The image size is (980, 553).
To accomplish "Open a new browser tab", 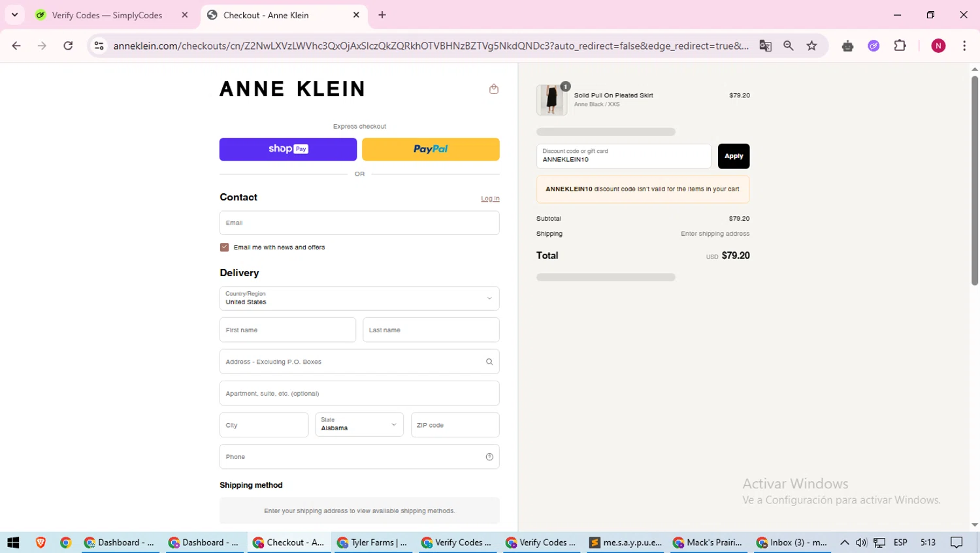I will click(x=382, y=15).
